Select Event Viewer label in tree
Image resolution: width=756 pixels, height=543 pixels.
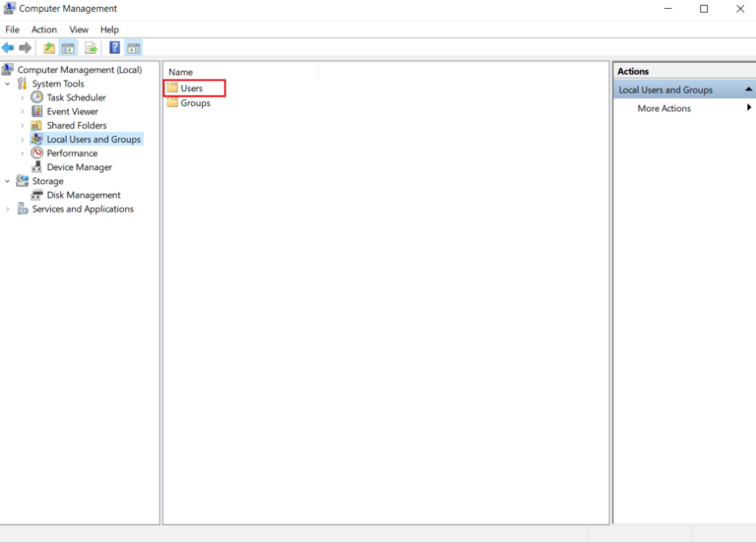(x=72, y=111)
